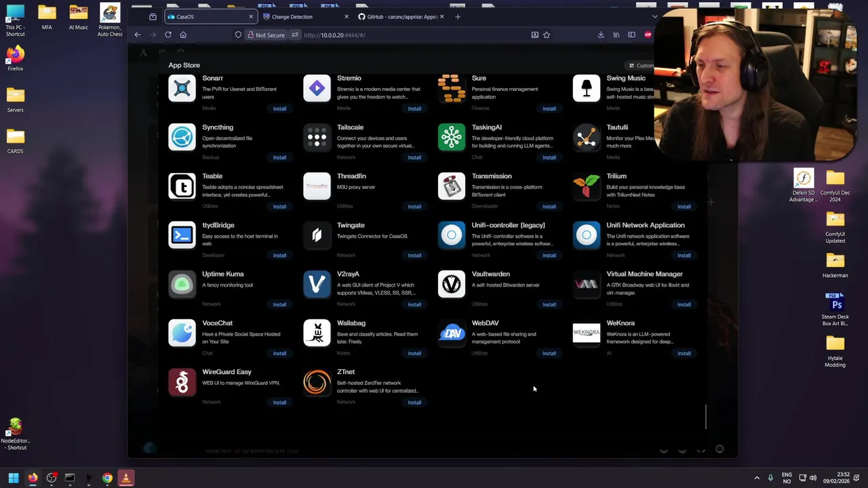This screenshot has width=868, height=488.
Task: Install the Transmission BitTorrent client
Action: 549,207
